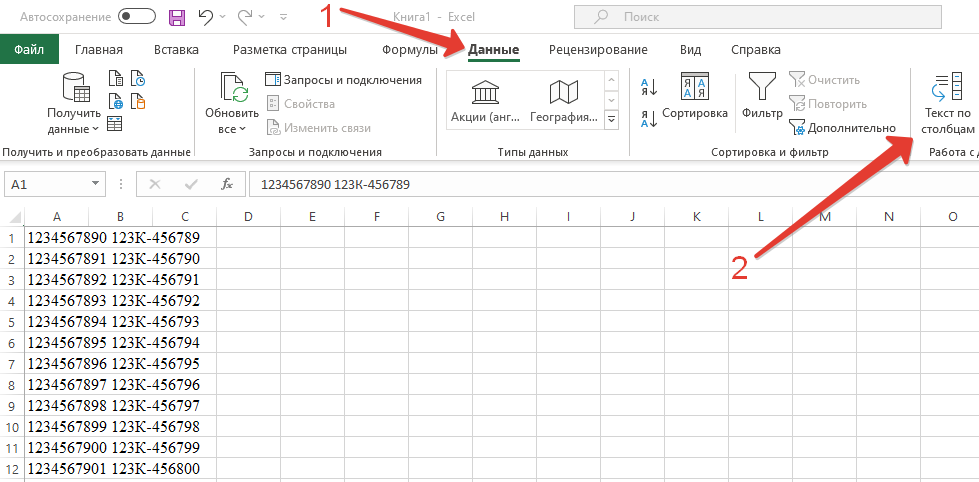Select column H header
Image resolution: width=979 pixels, height=482 pixels.
504,217
